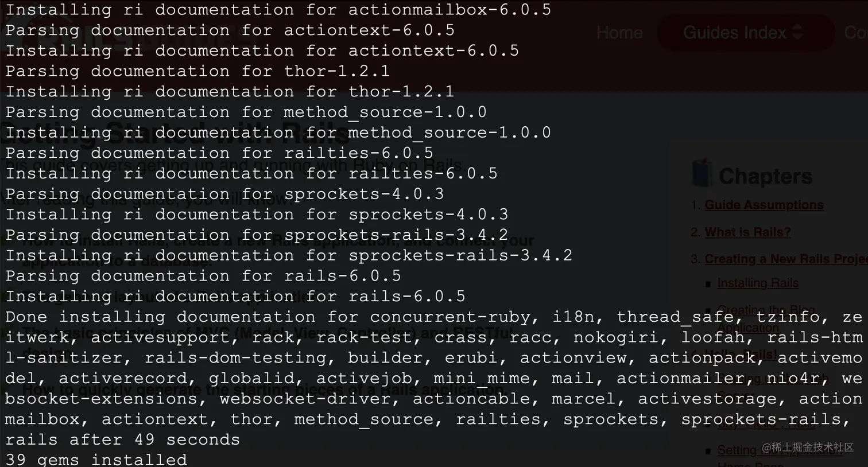Click the '39 gems installed' terminal line
The width and height of the screenshot is (868, 467).
point(96,460)
